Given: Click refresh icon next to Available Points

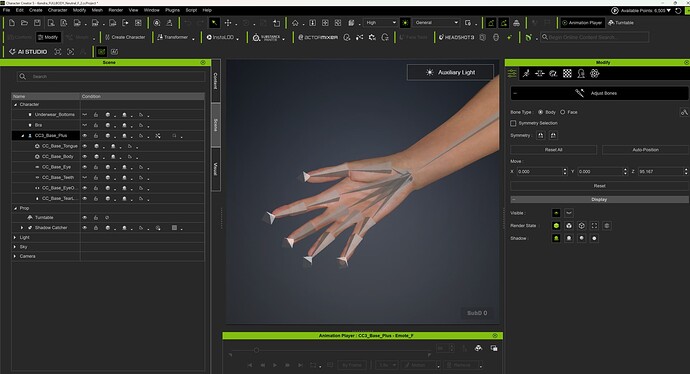Looking at the screenshot, I should (x=678, y=11).
